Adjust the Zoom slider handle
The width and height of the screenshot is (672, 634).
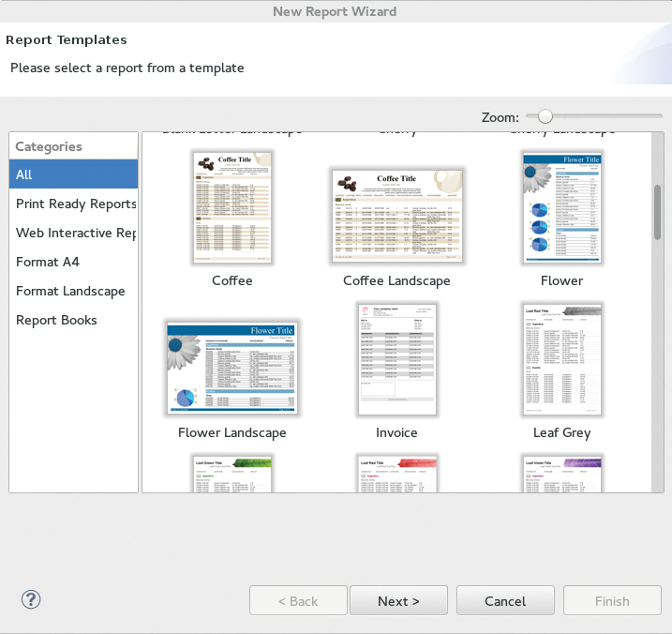coord(545,115)
